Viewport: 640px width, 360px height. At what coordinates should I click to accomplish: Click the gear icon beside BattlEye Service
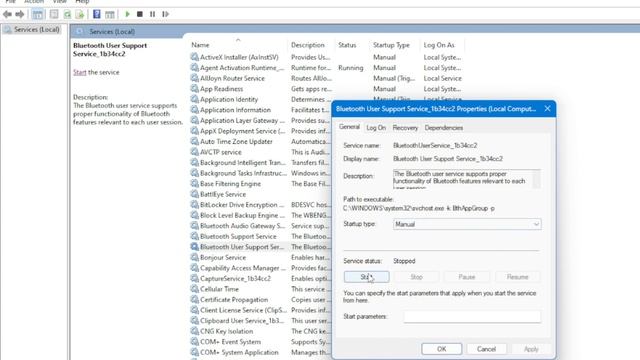195,194
